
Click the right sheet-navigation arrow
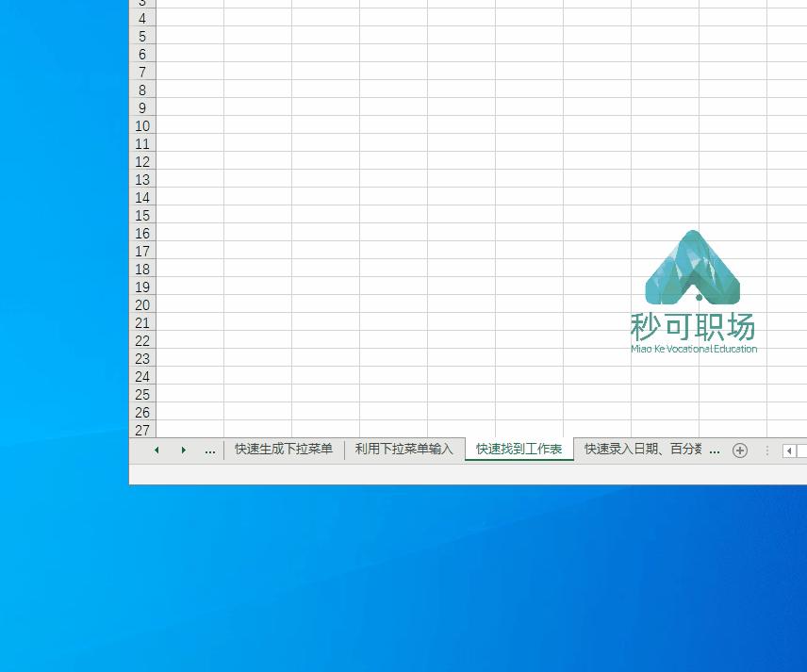pos(183,451)
